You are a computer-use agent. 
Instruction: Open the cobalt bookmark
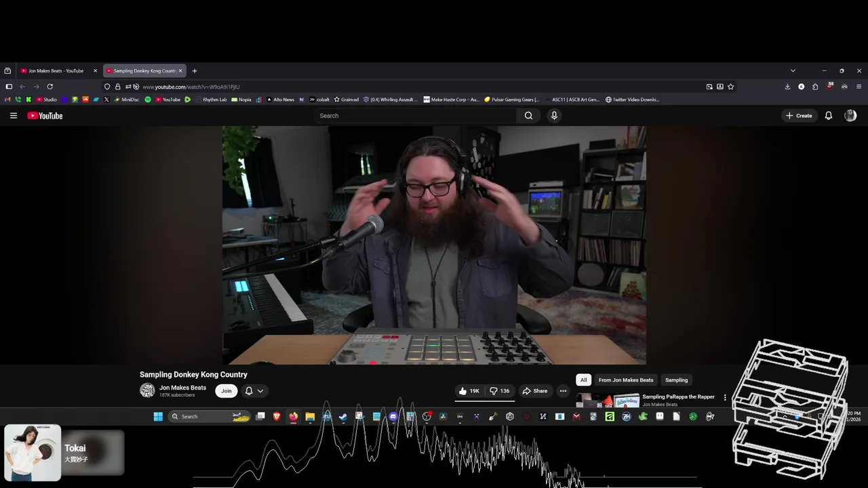(x=319, y=100)
